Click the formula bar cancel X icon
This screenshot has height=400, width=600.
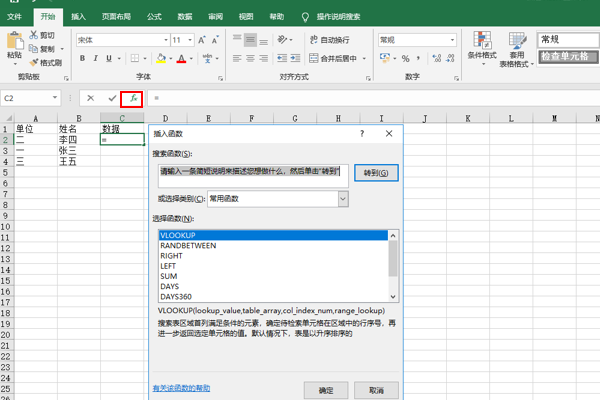pyautogui.click(x=91, y=98)
